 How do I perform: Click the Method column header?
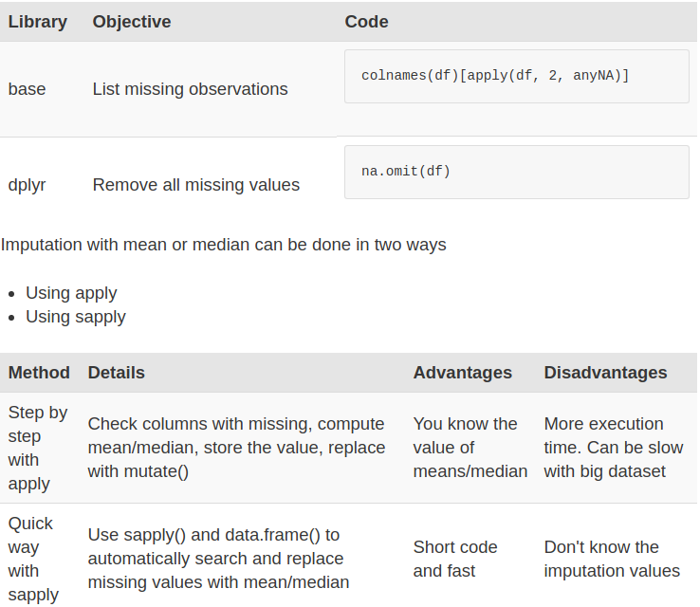click(x=39, y=373)
